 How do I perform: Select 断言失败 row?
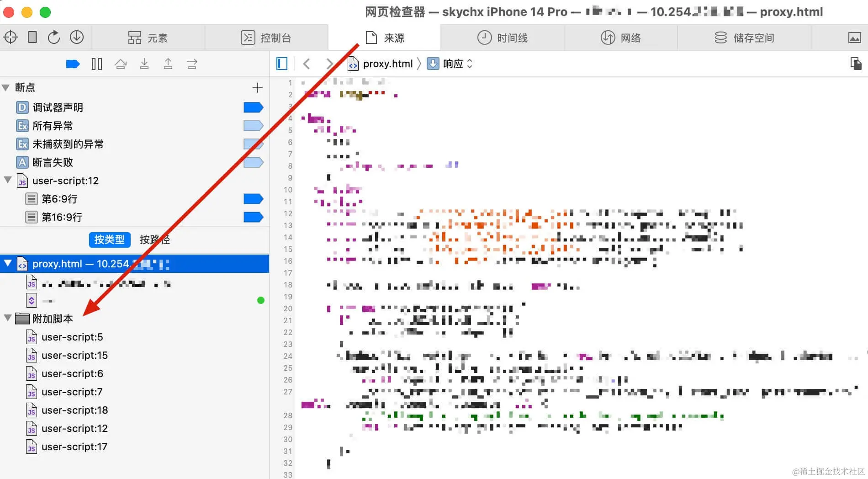point(134,162)
